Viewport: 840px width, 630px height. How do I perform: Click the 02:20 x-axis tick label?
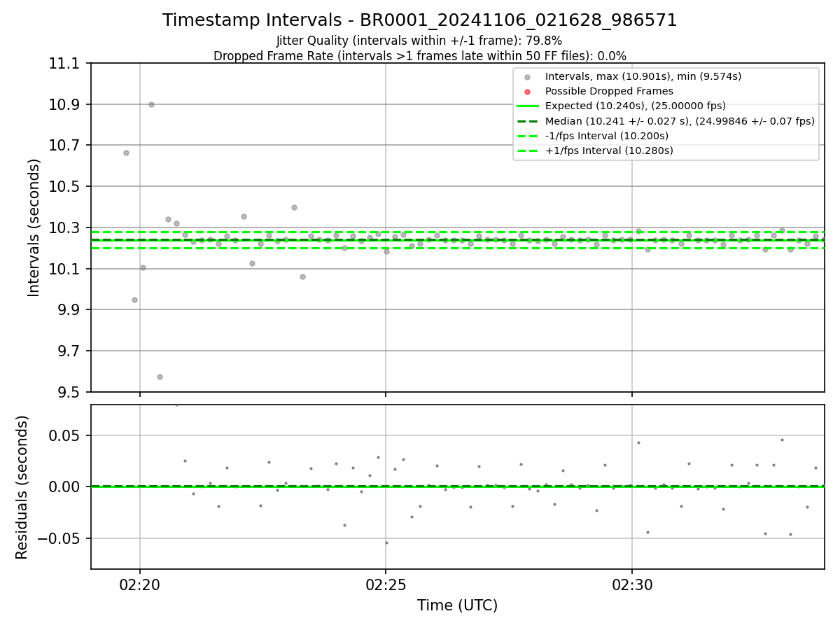point(140,584)
